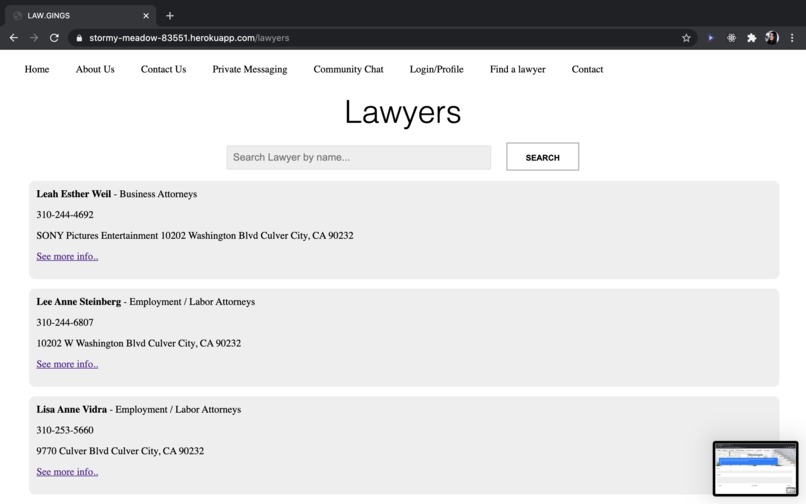Focus the Search Lawyer by name field

[x=359, y=157]
